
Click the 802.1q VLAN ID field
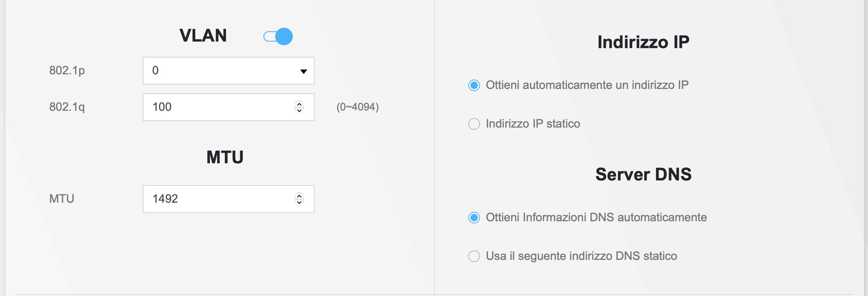coord(219,107)
